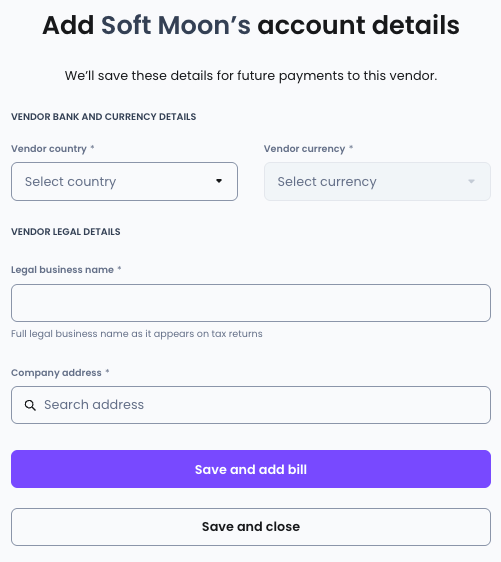The height and width of the screenshot is (562, 501).
Task: Click the Vendor currency label
Action: click(304, 149)
